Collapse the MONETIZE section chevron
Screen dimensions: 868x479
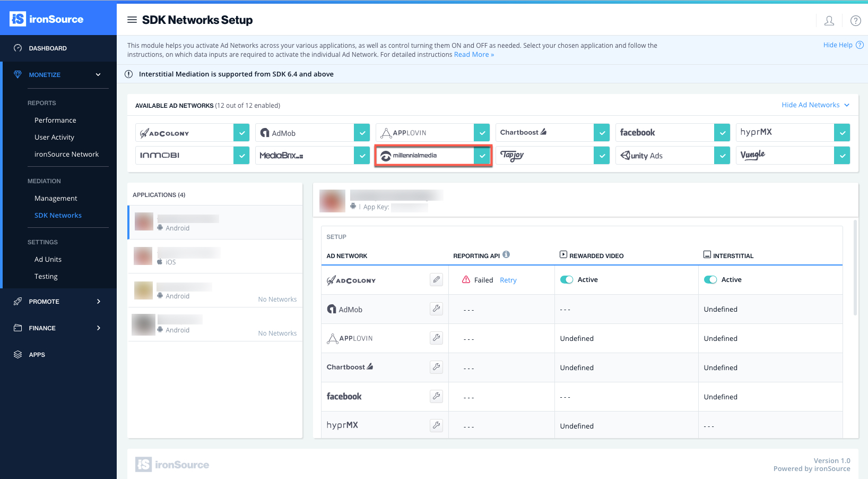click(x=98, y=74)
